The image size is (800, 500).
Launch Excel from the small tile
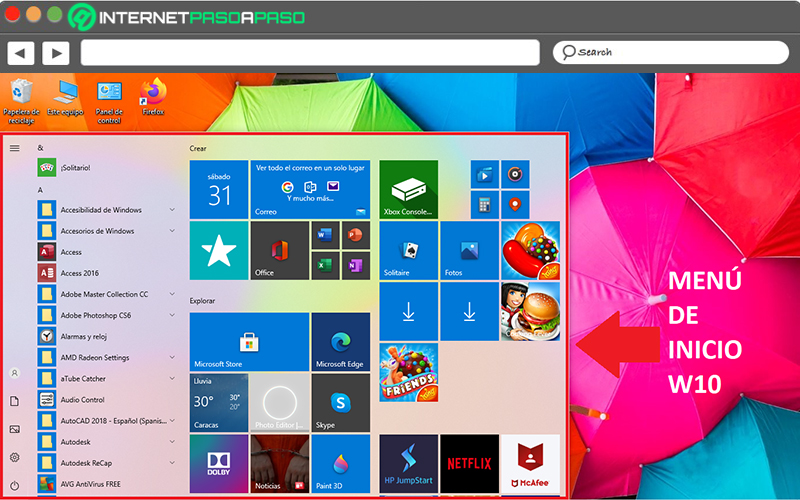[x=326, y=265]
